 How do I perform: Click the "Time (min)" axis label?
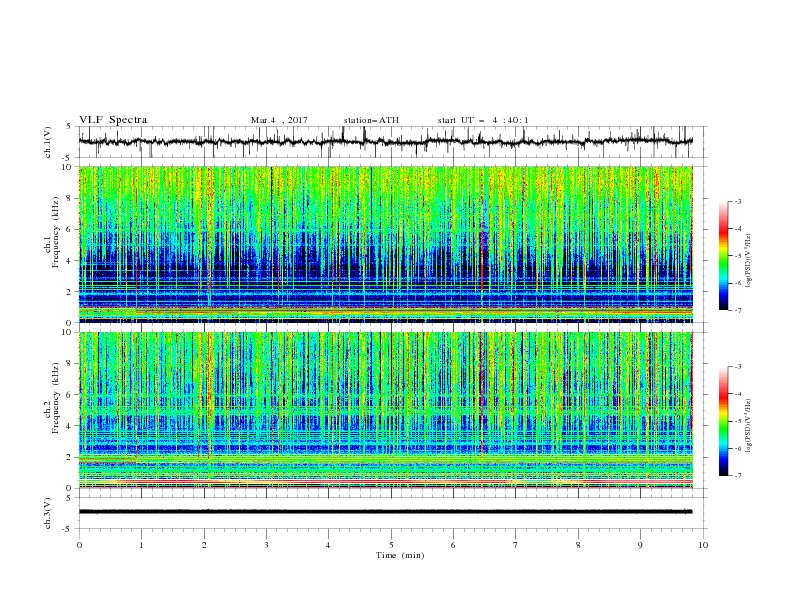pyautogui.click(x=400, y=555)
